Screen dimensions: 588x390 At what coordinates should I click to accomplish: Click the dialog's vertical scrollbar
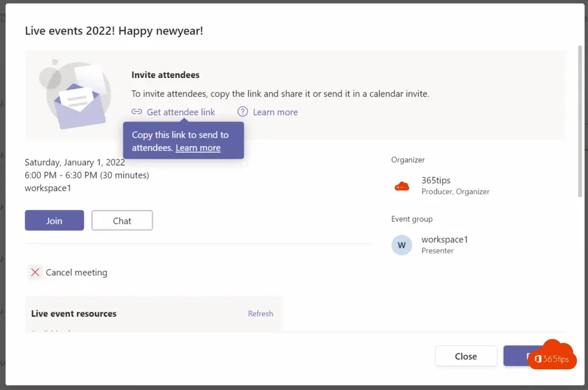[579, 115]
